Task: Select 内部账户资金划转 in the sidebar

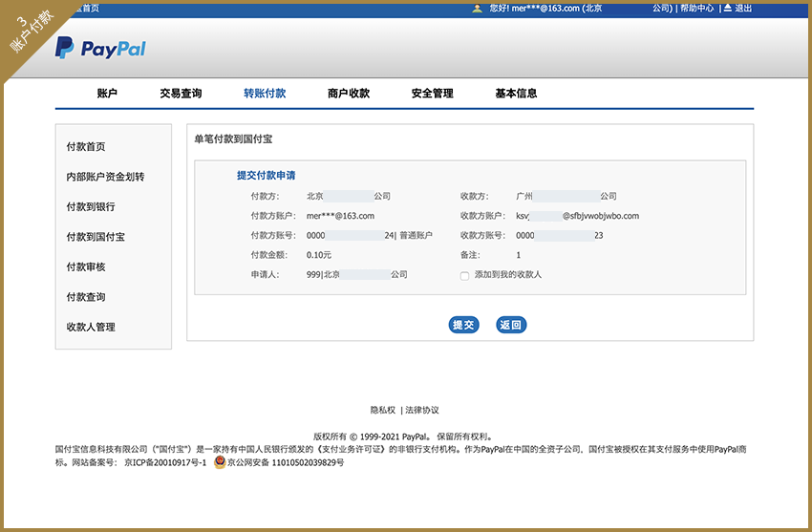Action: 105,177
